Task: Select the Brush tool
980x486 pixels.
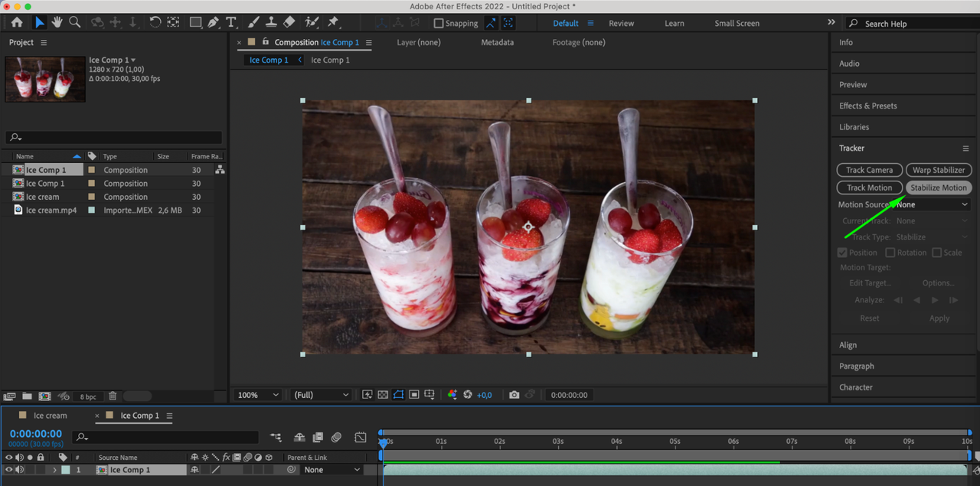Action: (253, 22)
